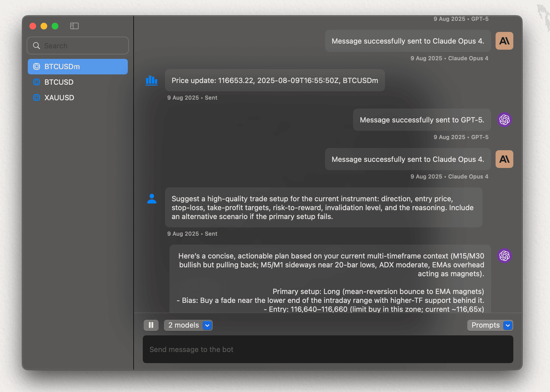Click the lower Anthropic Claude avatar
The height and width of the screenshot is (392, 550).
tap(504, 159)
